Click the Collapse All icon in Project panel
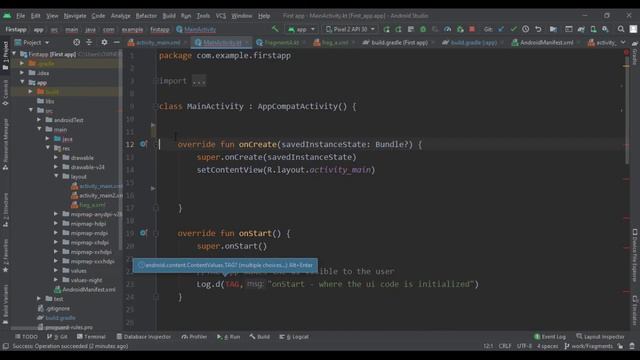The height and width of the screenshot is (360, 640). click(89, 42)
